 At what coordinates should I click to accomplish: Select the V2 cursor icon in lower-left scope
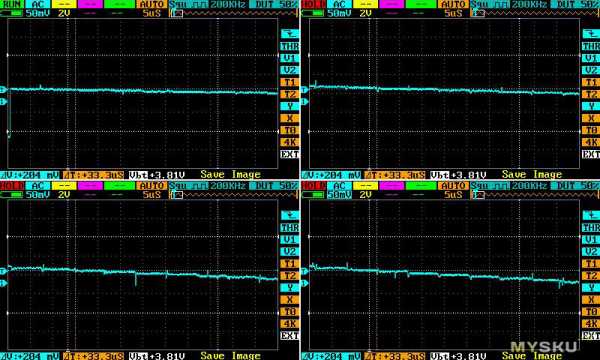[290, 251]
